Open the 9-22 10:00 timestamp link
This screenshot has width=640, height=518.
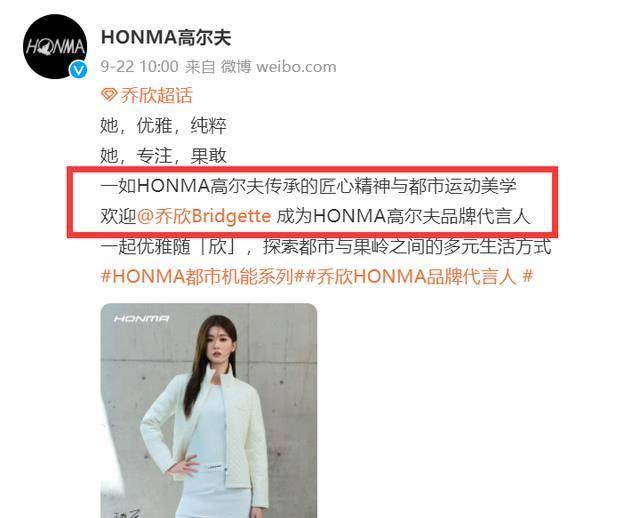(x=140, y=67)
